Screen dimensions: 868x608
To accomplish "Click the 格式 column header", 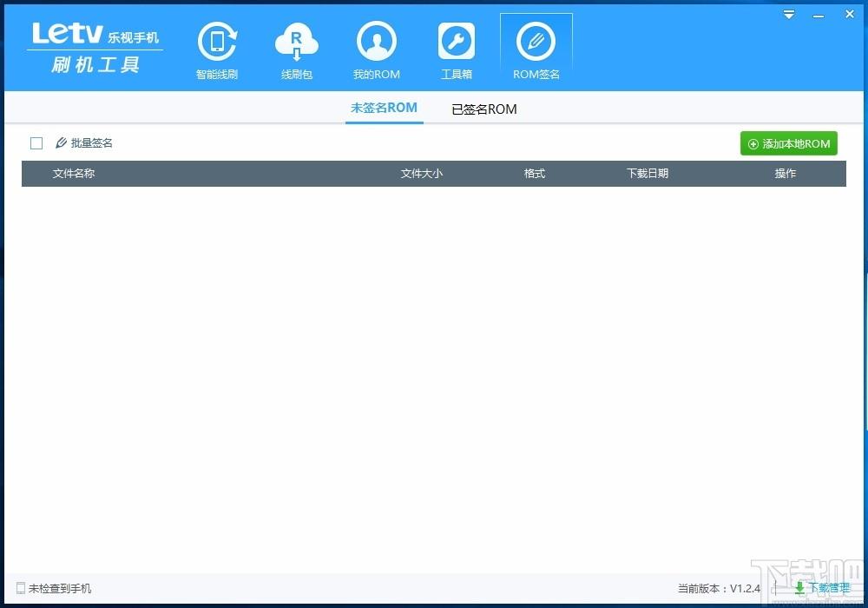I will pos(535,174).
